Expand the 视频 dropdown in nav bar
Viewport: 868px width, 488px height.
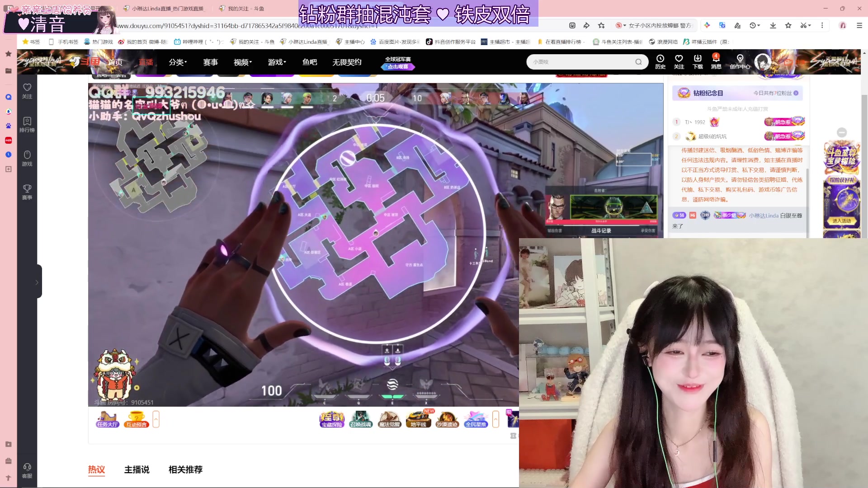(x=243, y=62)
